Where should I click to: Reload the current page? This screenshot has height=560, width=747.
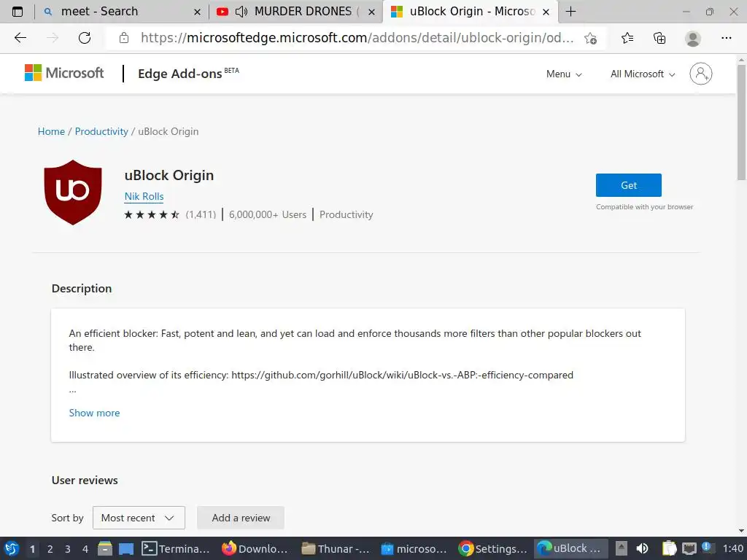coord(85,38)
